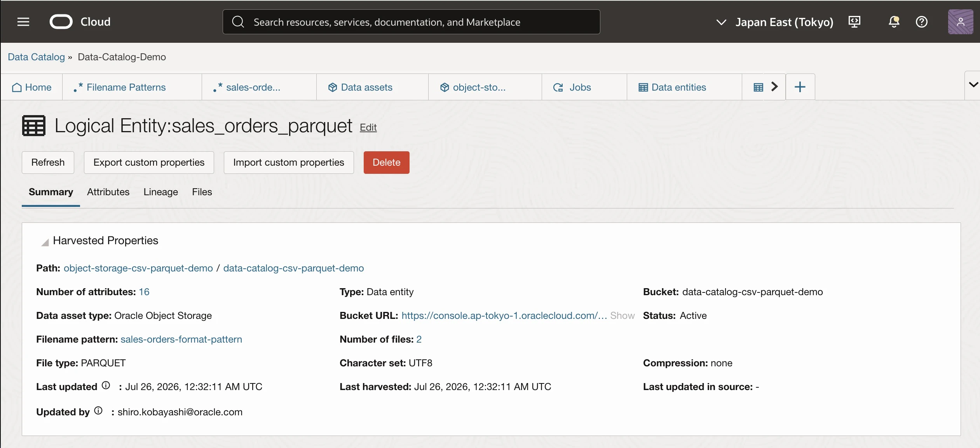
Task: Click the Filename Patterns tab icon
Action: coord(78,87)
